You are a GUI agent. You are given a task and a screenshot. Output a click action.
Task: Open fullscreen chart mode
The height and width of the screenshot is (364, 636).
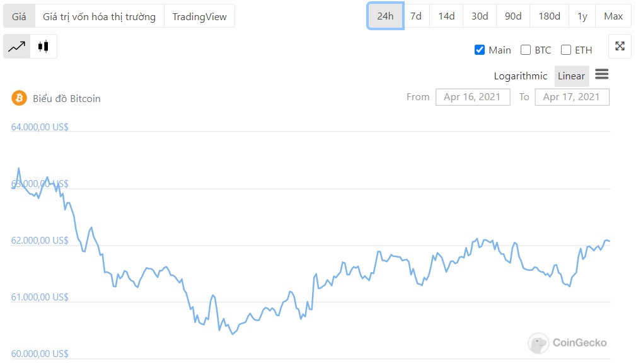[619, 46]
